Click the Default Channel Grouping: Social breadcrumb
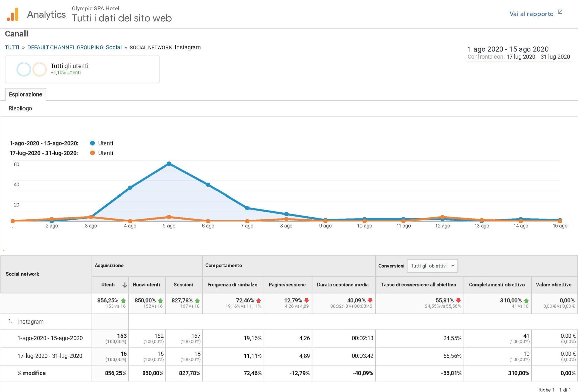Viewport: 578px width, 392px height. [74, 47]
